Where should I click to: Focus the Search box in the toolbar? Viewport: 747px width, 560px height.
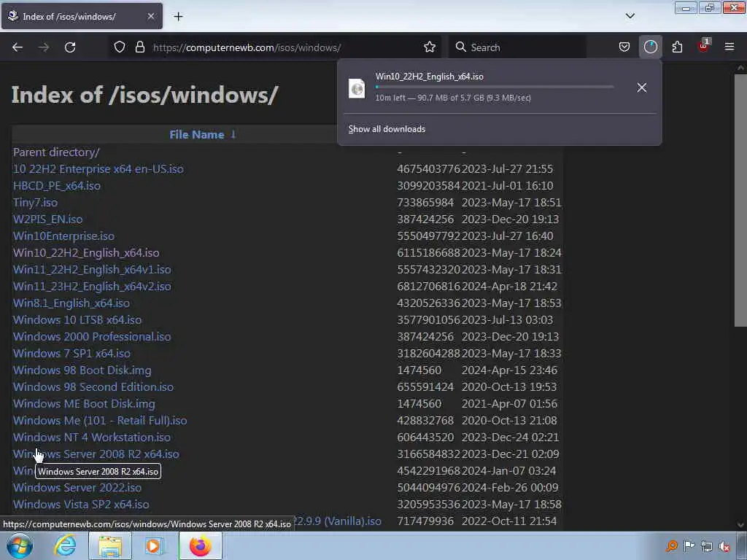tap(518, 47)
